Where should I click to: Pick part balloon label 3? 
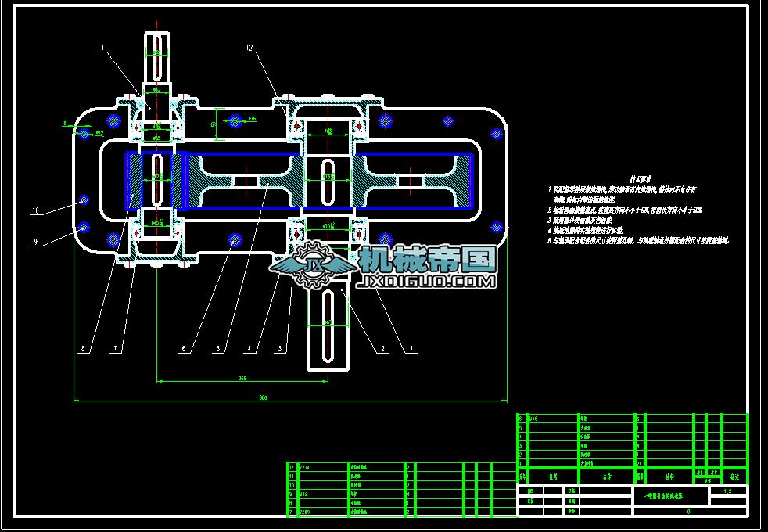[x=280, y=349]
